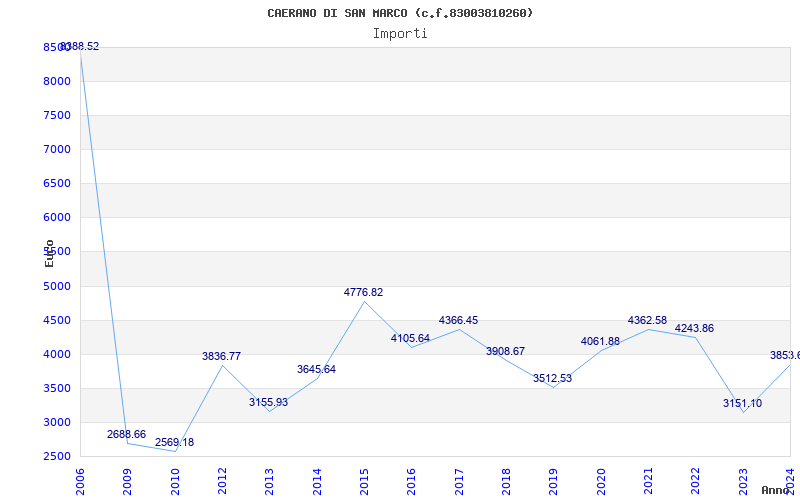The width and height of the screenshot is (800, 500).
Task: Click y-axis tick 2500
Action: point(57,457)
